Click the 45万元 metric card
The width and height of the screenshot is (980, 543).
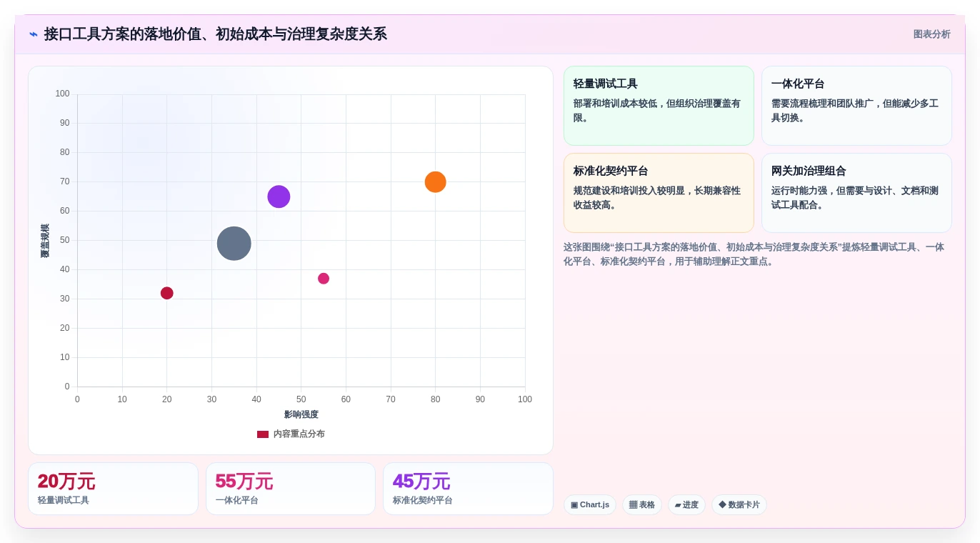point(468,489)
